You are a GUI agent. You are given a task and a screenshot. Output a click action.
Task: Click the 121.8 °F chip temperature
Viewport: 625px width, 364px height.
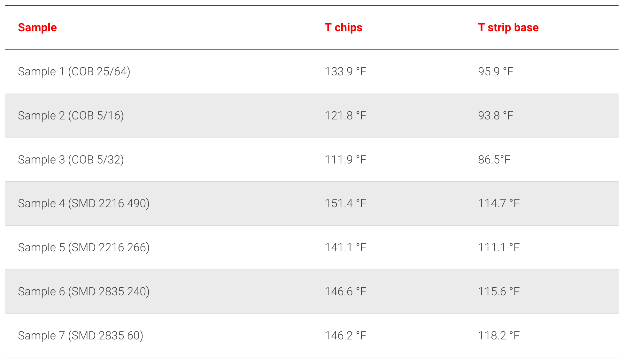345,116
